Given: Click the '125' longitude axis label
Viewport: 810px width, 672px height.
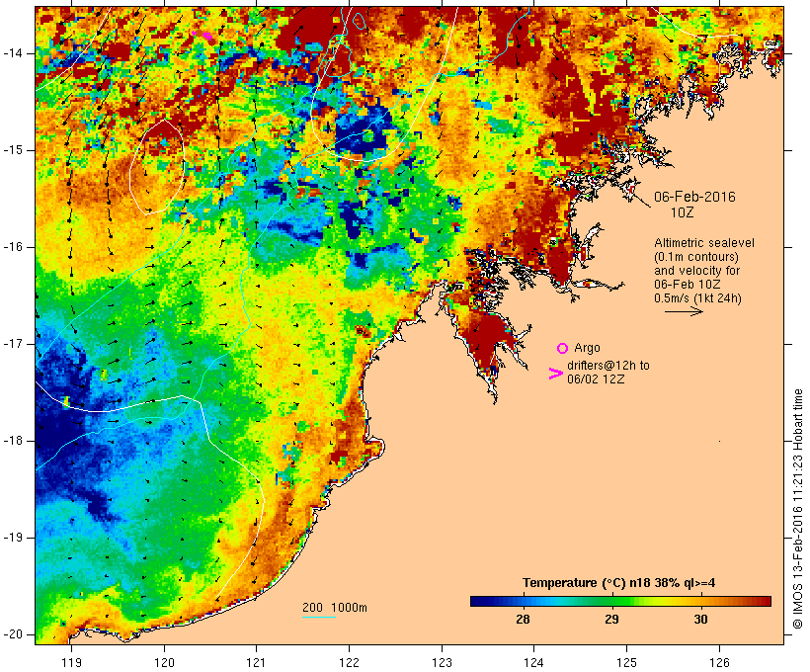Looking at the screenshot, I should 626,663.
